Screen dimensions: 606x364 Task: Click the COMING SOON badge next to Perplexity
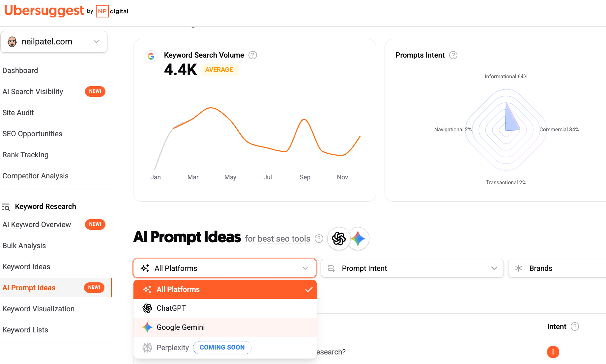(x=222, y=347)
